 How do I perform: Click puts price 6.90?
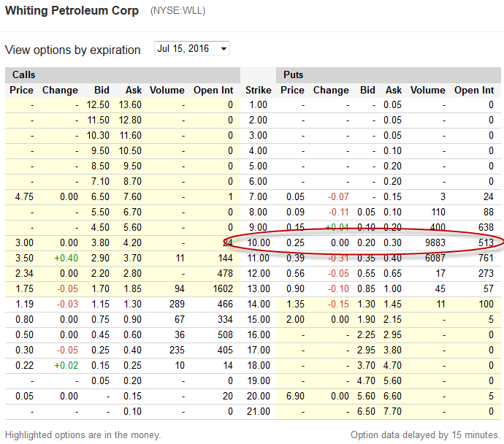click(295, 396)
